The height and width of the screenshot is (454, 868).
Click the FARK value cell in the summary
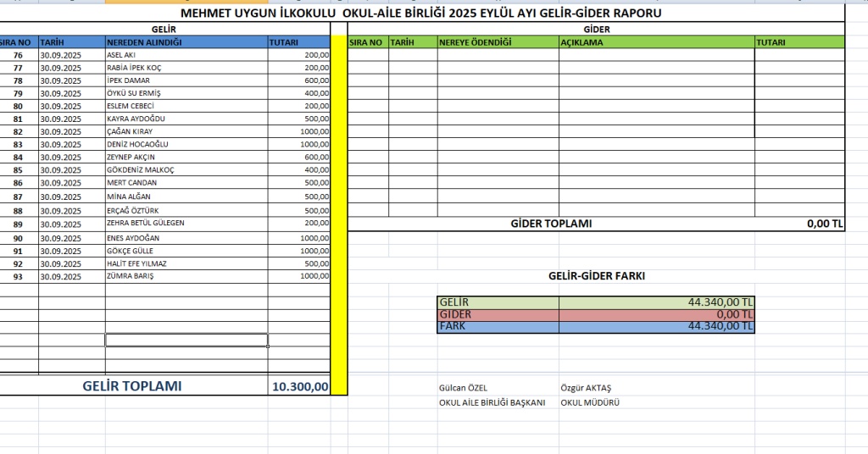coord(657,326)
